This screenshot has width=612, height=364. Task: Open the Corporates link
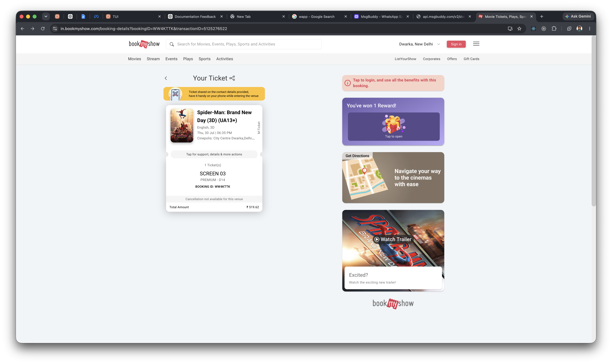(x=432, y=59)
